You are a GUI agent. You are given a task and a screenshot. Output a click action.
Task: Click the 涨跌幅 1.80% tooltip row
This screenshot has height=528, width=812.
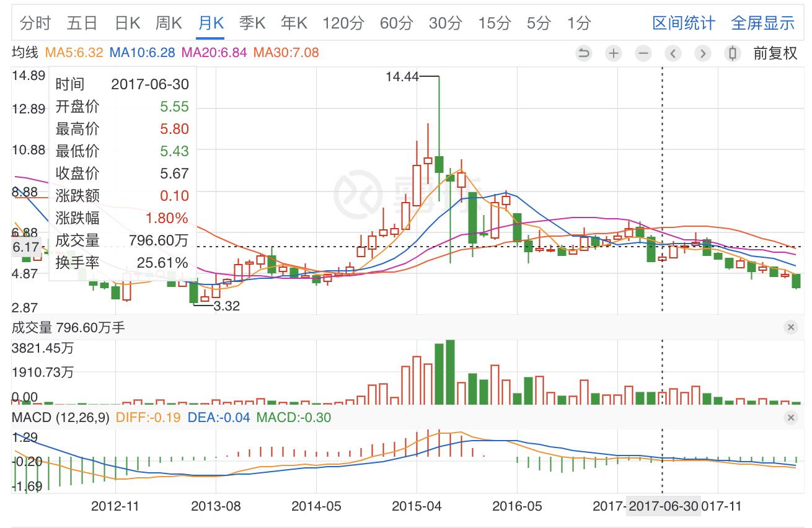pos(122,218)
